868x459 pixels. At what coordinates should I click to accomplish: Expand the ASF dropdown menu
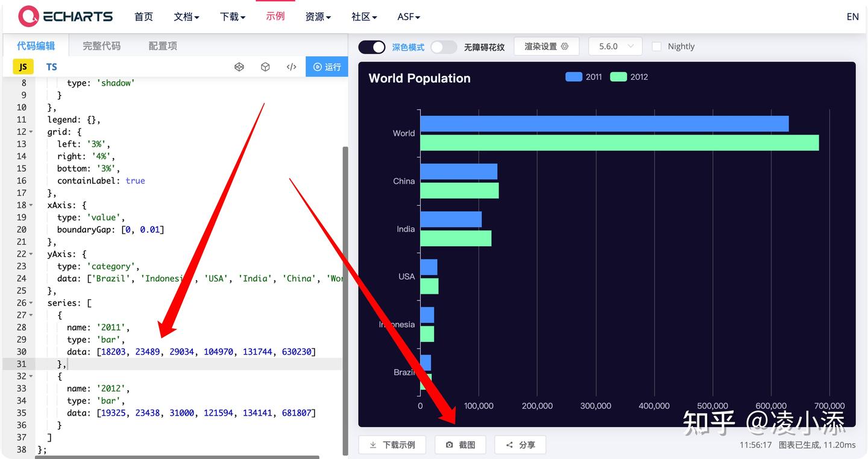(x=409, y=16)
